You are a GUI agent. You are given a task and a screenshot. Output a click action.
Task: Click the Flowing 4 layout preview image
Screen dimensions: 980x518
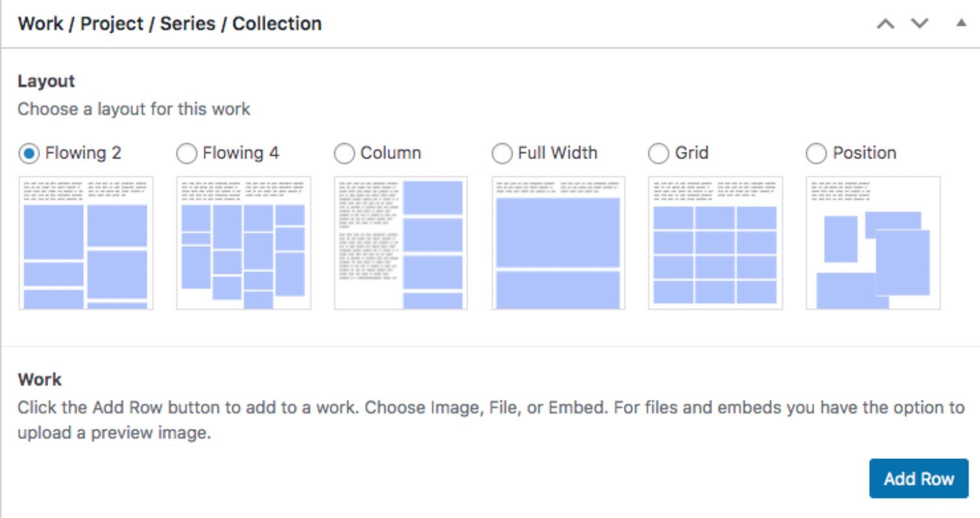point(243,243)
